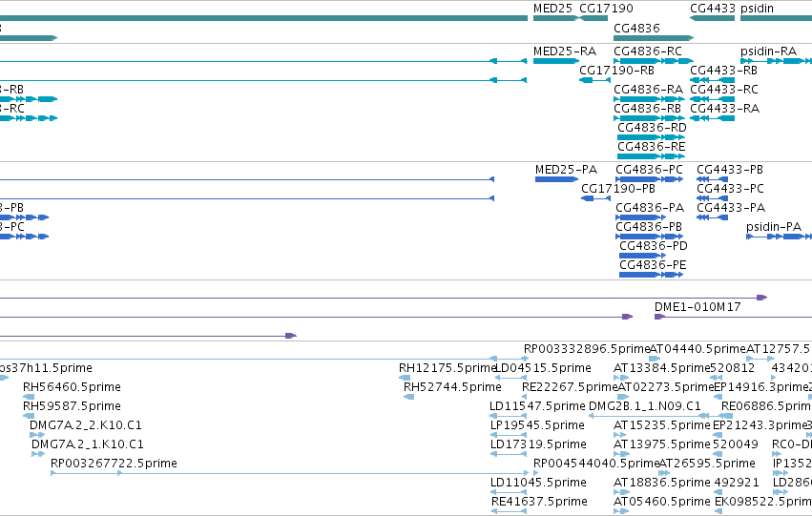The image size is (812, 516).
Task: Open transcript CG4836-RD
Action: tap(652, 128)
